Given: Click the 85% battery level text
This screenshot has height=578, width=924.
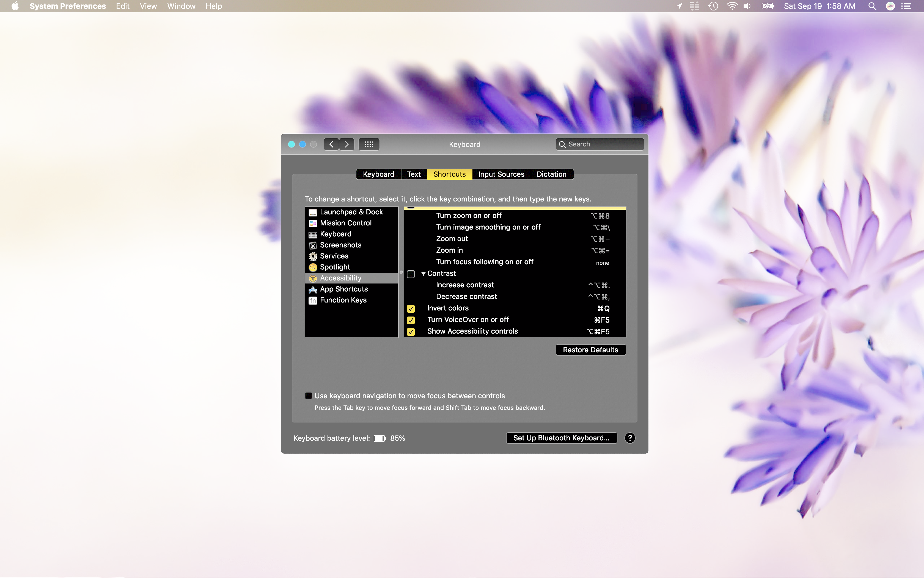Looking at the screenshot, I should click(x=397, y=438).
